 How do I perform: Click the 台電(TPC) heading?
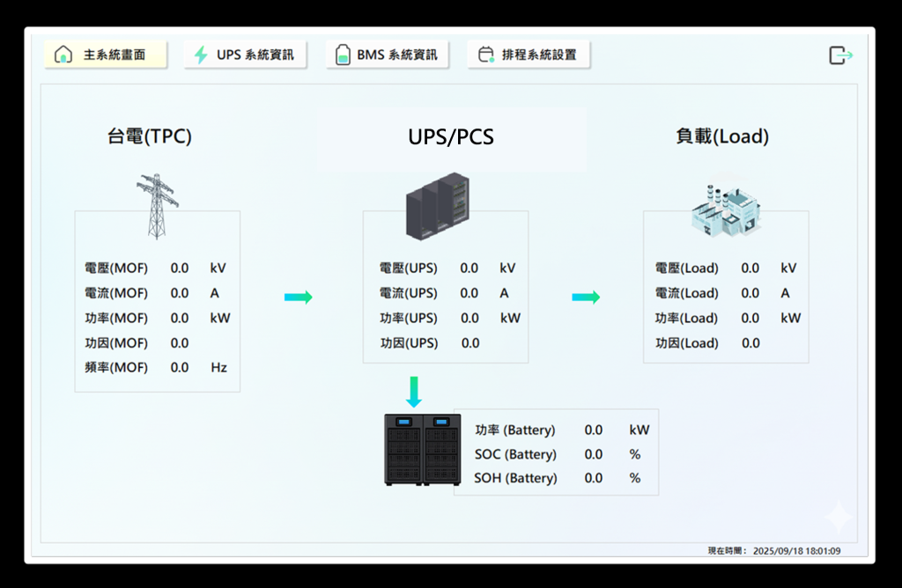[150, 136]
